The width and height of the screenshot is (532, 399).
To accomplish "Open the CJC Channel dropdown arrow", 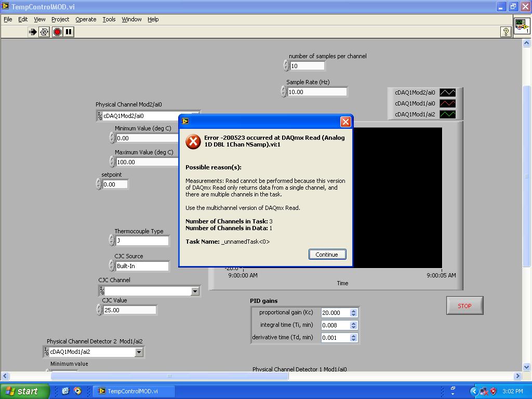I will click(195, 291).
